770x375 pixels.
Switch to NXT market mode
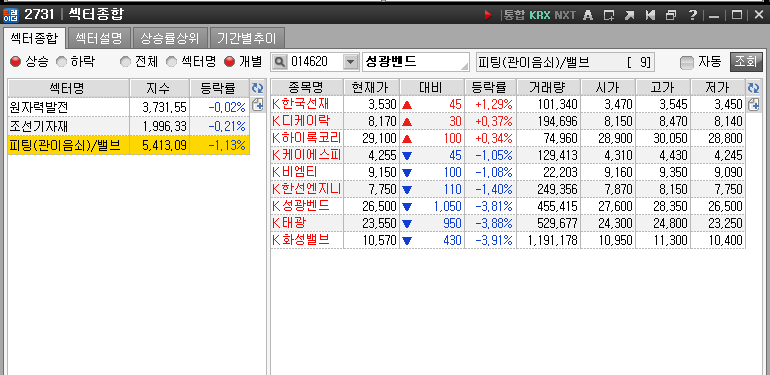[565, 15]
